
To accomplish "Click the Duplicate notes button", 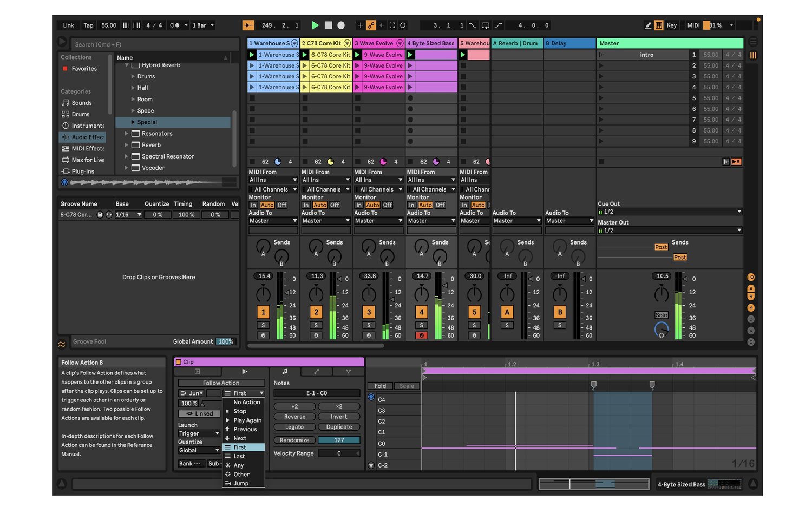I will [339, 427].
